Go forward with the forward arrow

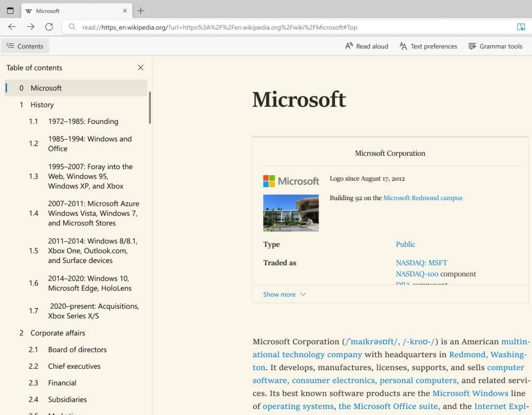pos(31,27)
